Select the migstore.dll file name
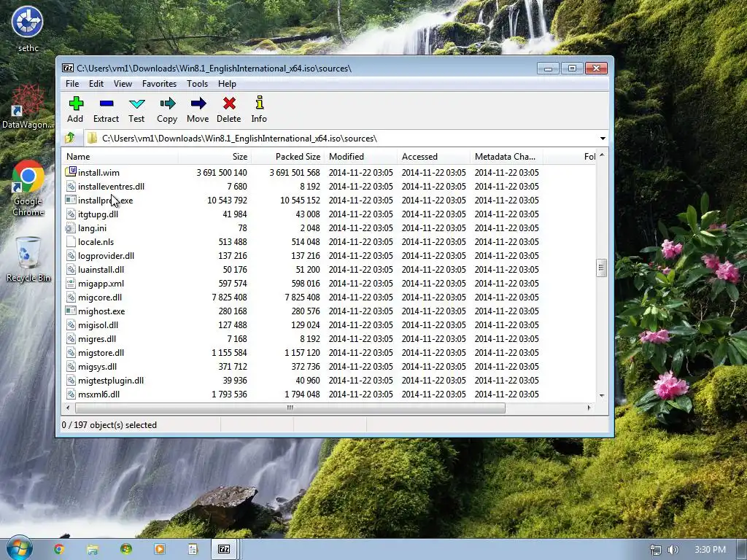The height and width of the screenshot is (560, 747). [x=101, y=352]
